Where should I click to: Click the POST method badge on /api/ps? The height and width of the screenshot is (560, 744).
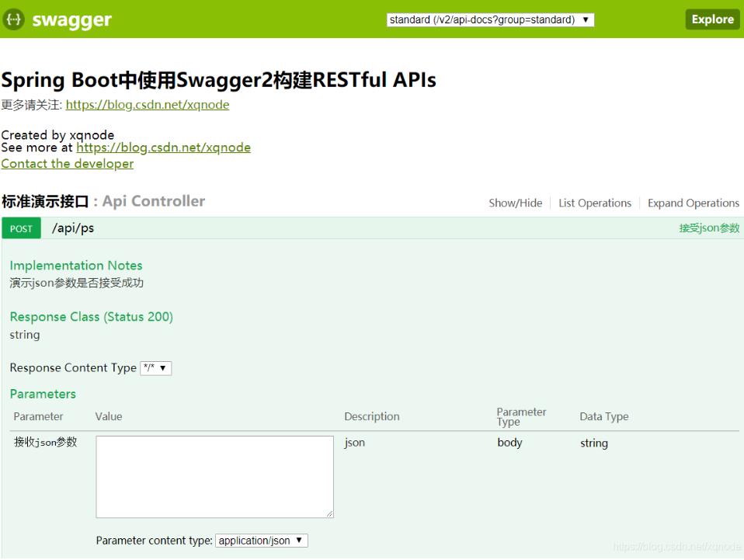(20, 228)
